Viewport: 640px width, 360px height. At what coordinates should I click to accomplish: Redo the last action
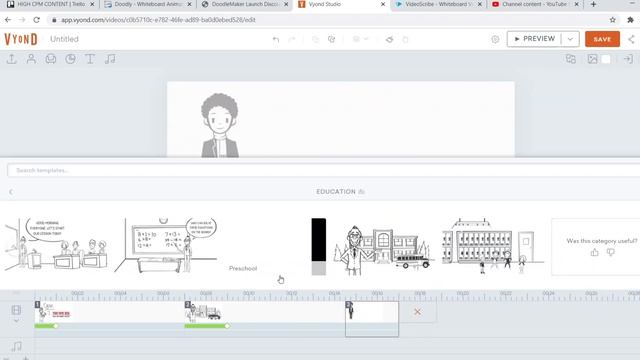tap(292, 40)
